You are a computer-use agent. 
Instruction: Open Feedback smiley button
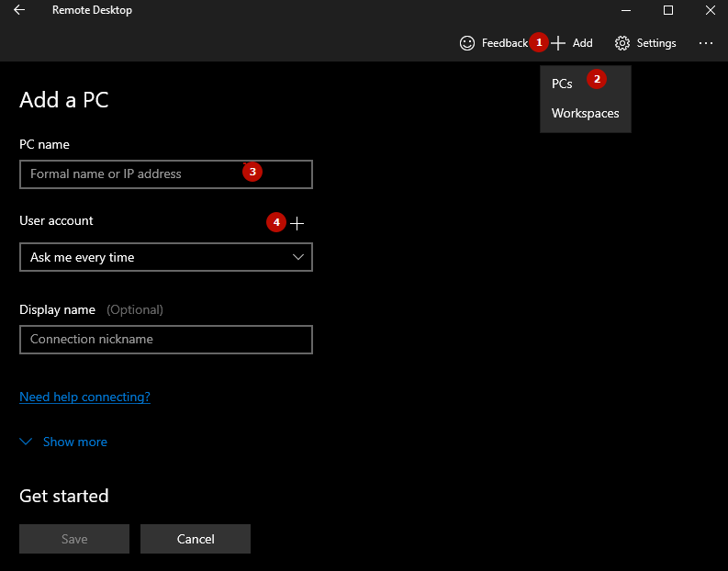pyautogui.click(x=494, y=43)
